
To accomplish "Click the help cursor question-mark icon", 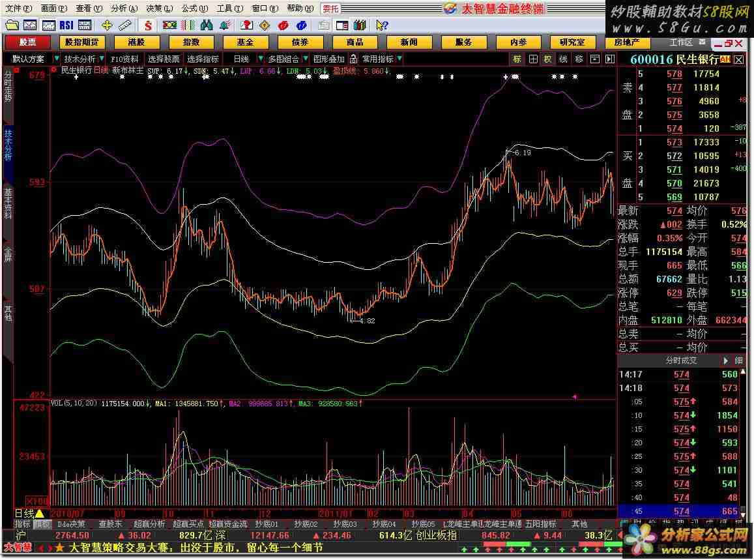I will point(382,25).
